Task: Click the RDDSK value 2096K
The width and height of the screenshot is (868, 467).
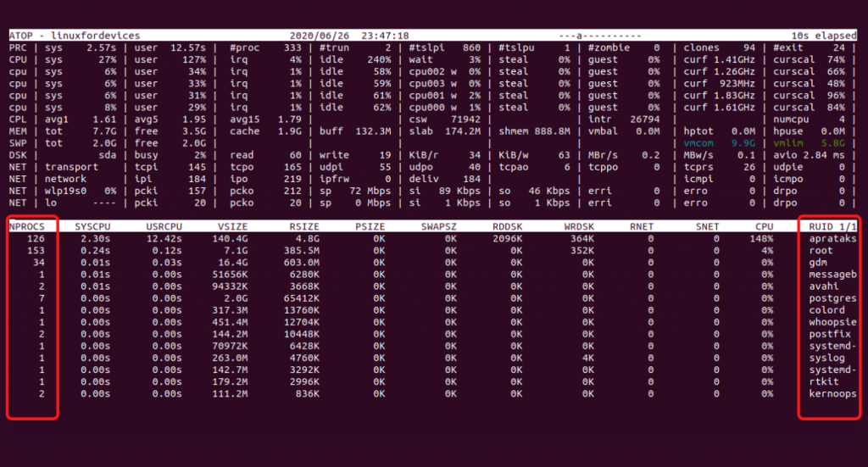Action: point(508,239)
